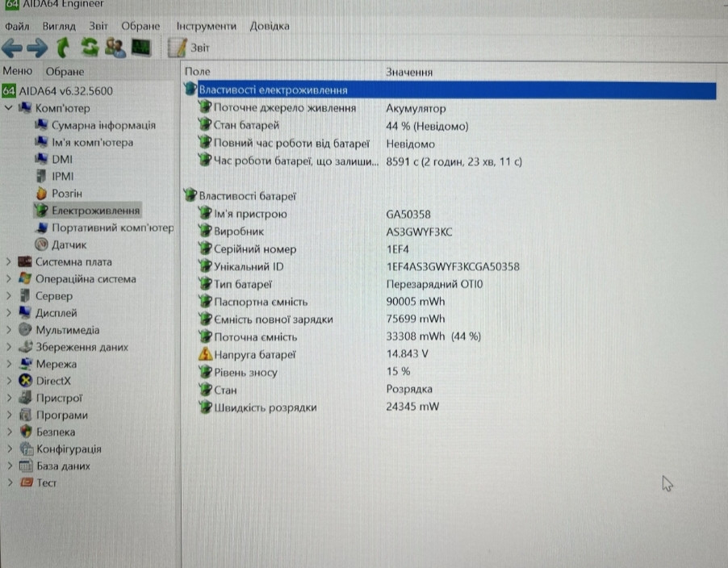This screenshot has width=728, height=568.
Task: Select the Рівень зносу row
Action: pos(245,372)
